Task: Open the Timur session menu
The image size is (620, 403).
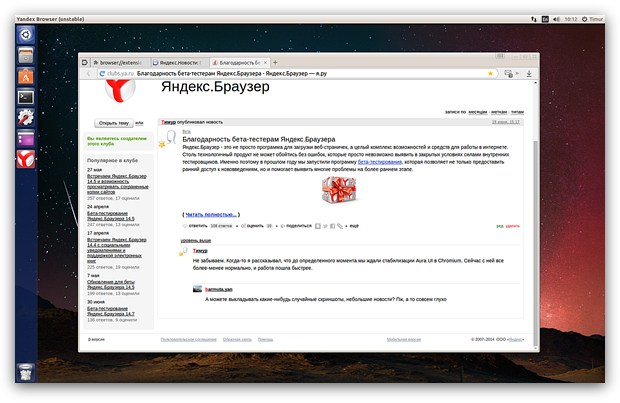Action: 592,19
